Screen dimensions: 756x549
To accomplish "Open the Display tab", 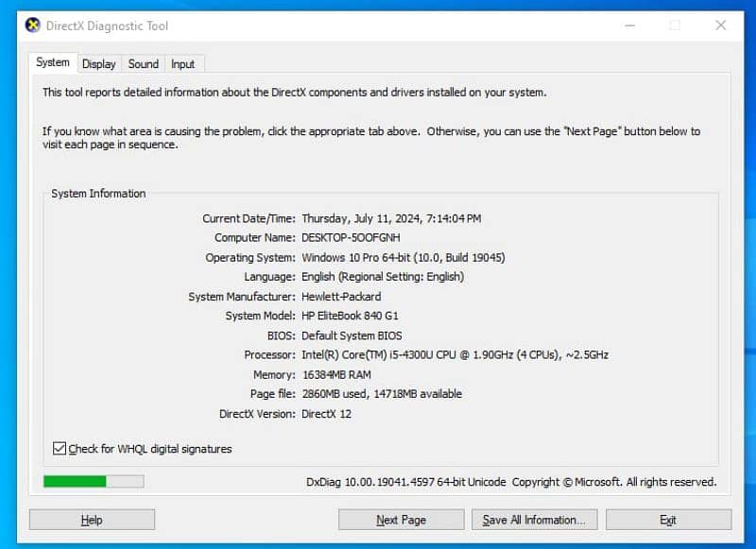I will click(98, 64).
